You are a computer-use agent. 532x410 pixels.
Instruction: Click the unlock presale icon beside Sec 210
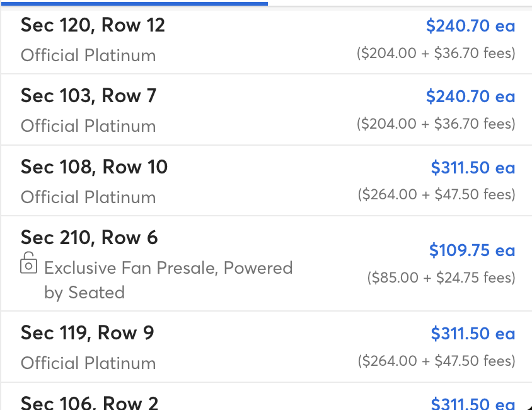click(x=28, y=262)
